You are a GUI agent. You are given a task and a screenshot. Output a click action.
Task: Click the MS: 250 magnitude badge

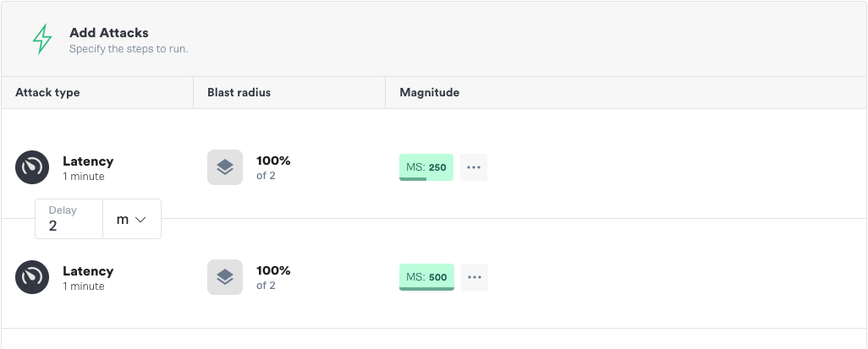426,167
